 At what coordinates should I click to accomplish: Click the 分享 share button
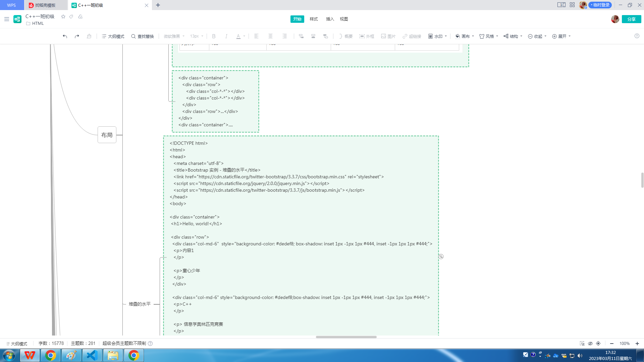(631, 19)
